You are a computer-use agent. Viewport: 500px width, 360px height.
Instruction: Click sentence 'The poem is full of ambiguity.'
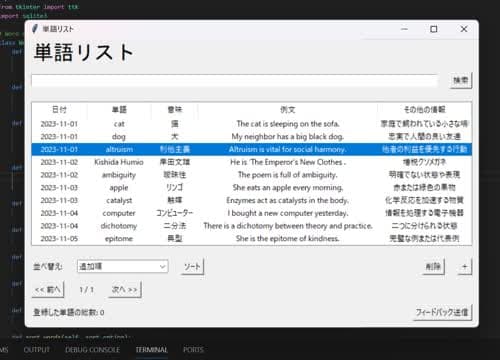pyautogui.click(x=288, y=175)
